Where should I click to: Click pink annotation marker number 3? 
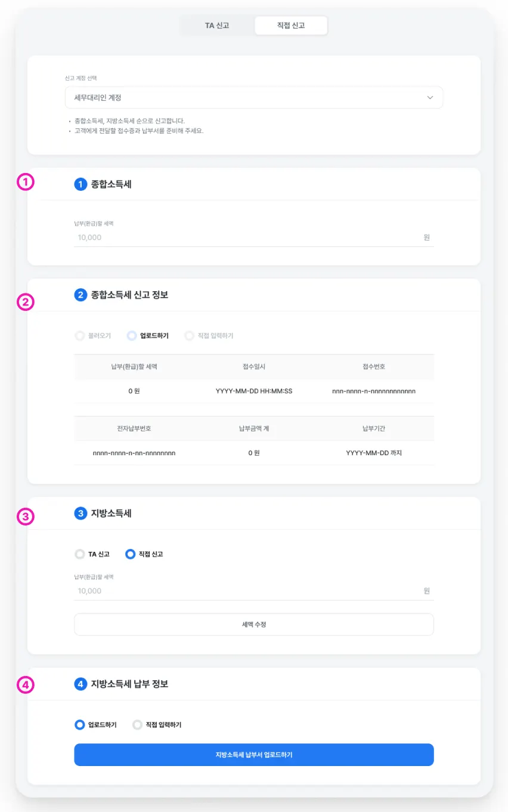coord(26,517)
